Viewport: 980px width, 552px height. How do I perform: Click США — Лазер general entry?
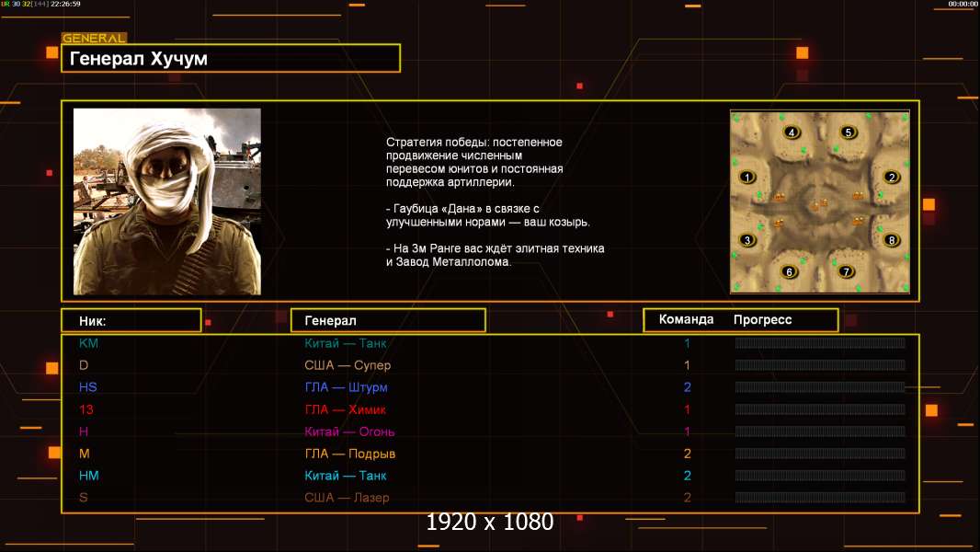(x=347, y=498)
